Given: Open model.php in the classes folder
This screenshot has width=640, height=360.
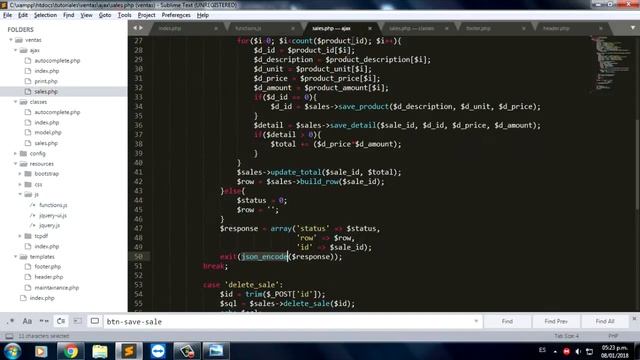Looking at the screenshot, I should tap(48, 133).
